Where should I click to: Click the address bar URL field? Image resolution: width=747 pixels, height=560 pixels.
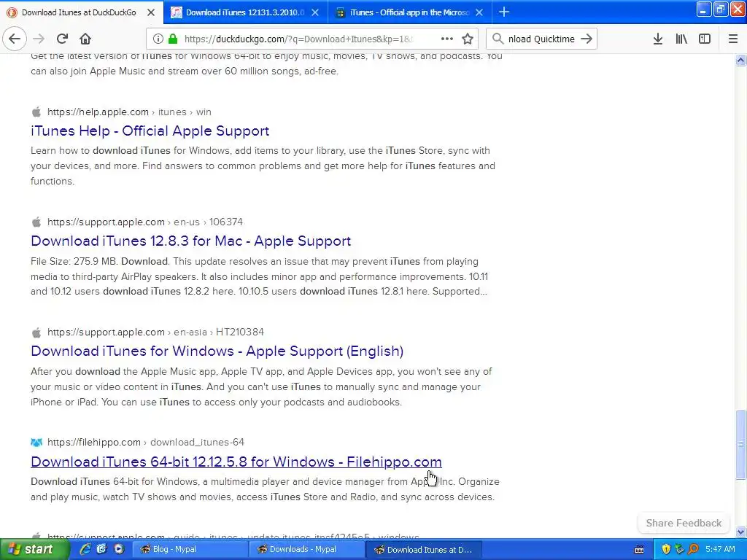(x=300, y=39)
